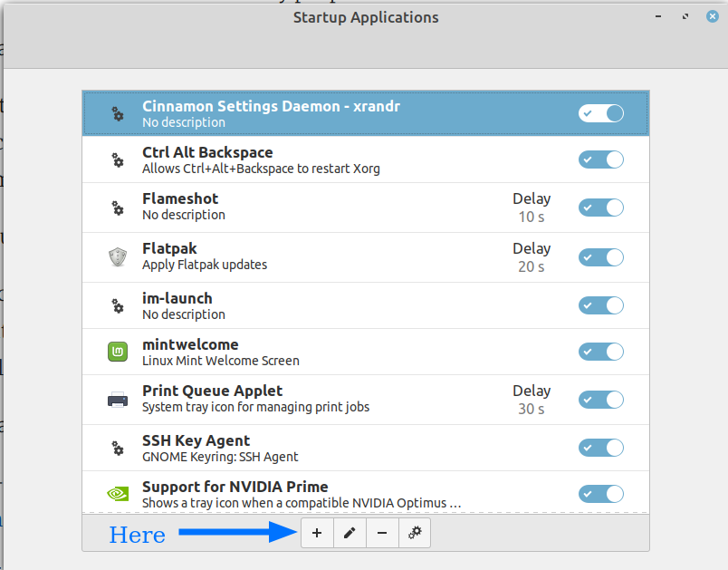Click the gear icon beside im-launch

[118, 305]
